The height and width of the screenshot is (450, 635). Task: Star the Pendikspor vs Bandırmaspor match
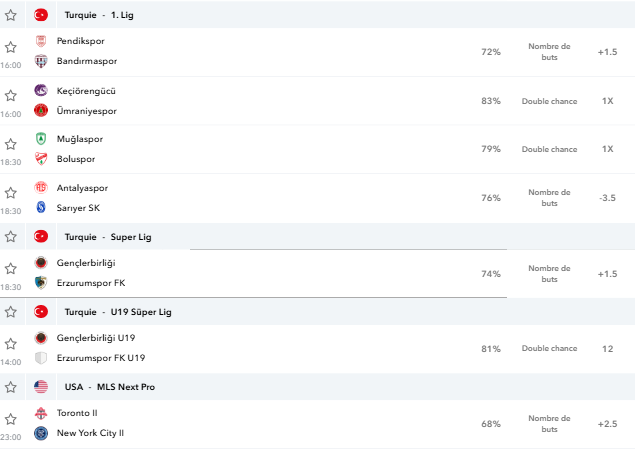point(11,47)
